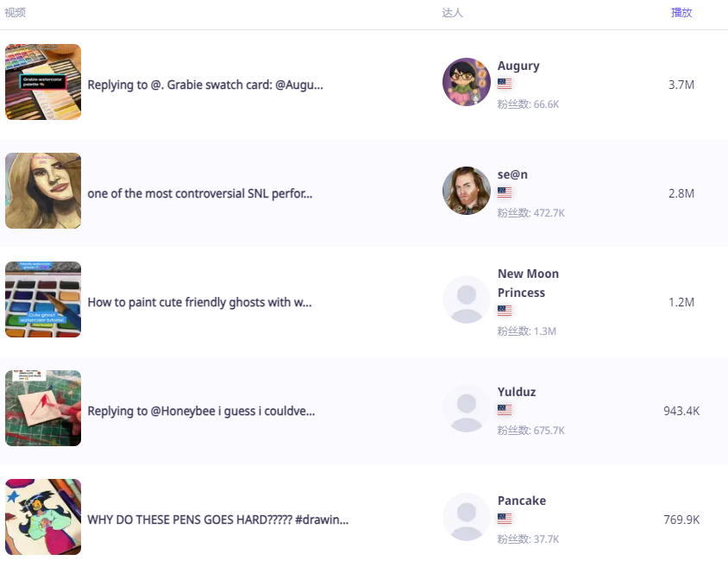Click US flag under Augury
This screenshot has width=728, height=567.
click(505, 84)
